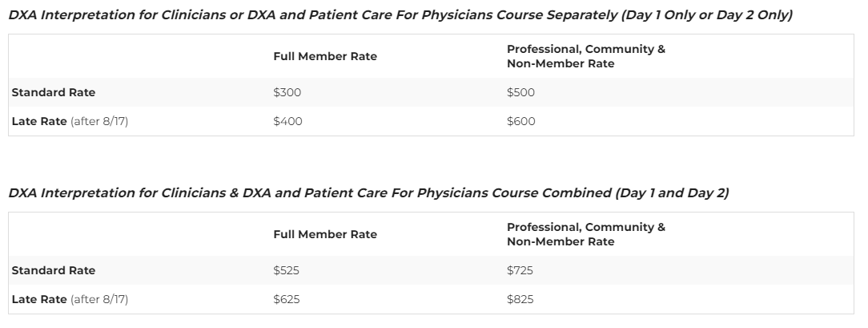Select the $500 Non-Member standard rate
Viewport: 868px width, 328px height.
click(520, 92)
